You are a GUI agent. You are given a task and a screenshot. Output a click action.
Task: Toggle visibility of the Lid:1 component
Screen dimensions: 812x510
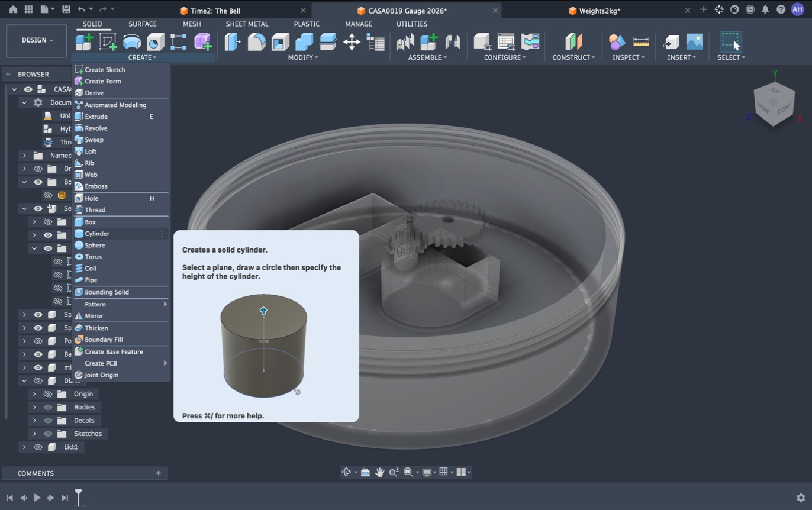[38, 447]
